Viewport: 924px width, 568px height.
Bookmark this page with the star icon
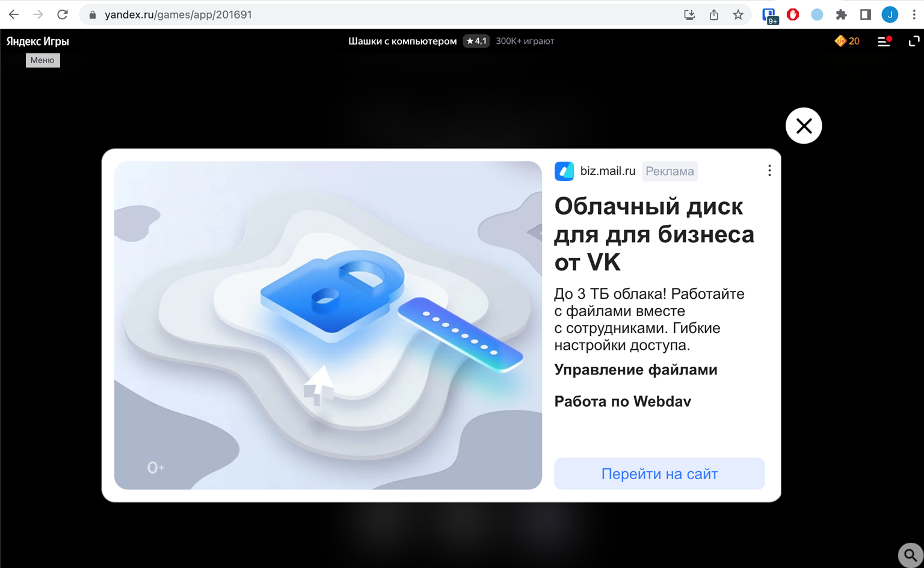coord(738,14)
